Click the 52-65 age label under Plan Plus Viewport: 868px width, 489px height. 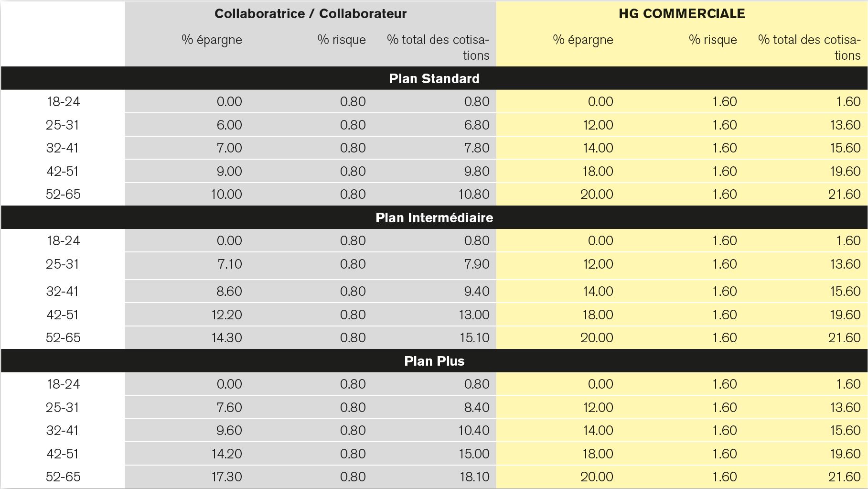pos(63,477)
